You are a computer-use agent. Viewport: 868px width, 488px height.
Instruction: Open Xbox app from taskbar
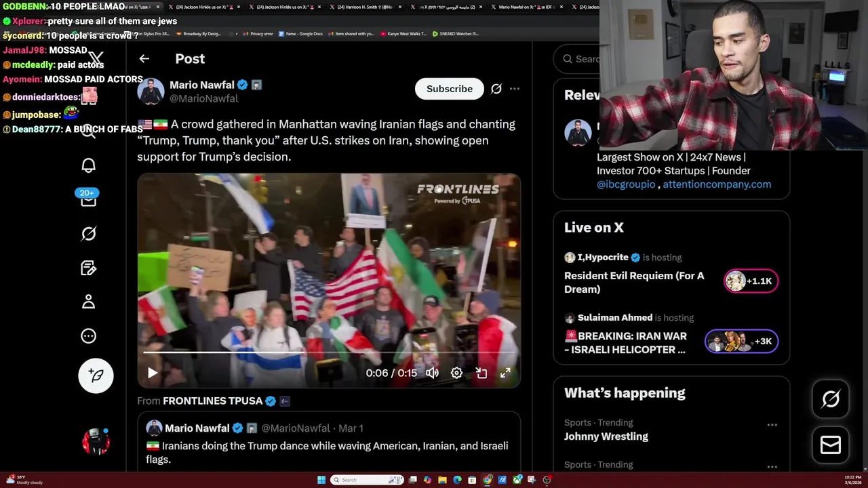[x=517, y=480]
